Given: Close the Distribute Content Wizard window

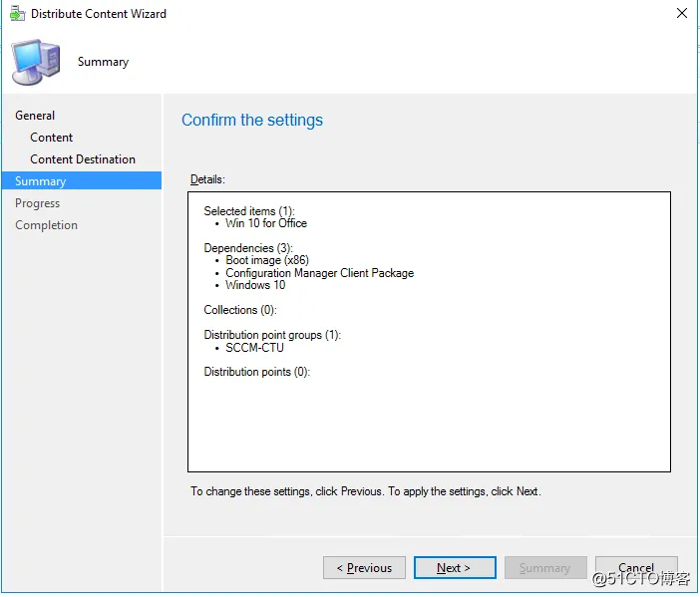Looking at the screenshot, I should point(682,13).
